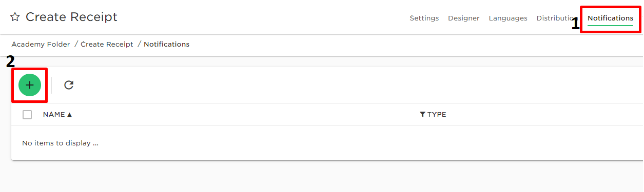Refresh the notifications list
The width and height of the screenshot is (644, 192).
69,85
